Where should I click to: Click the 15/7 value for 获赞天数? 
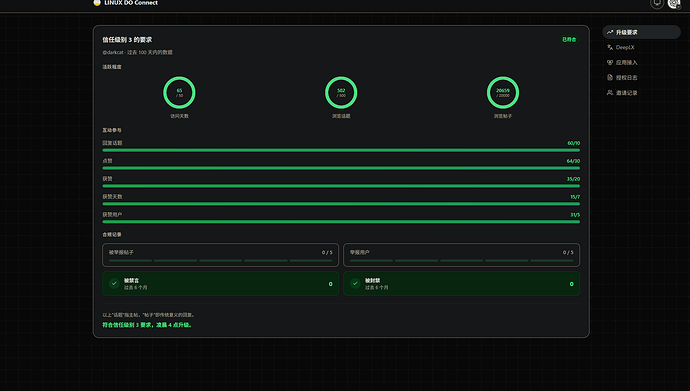coord(575,197)
